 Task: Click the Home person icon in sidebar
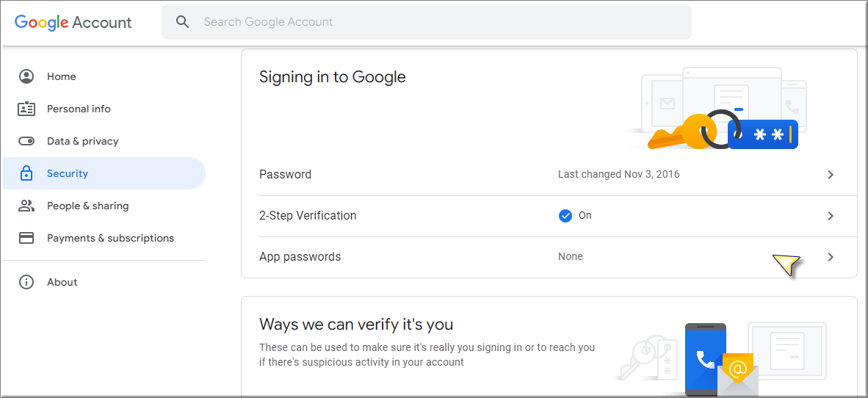point(26,76)
